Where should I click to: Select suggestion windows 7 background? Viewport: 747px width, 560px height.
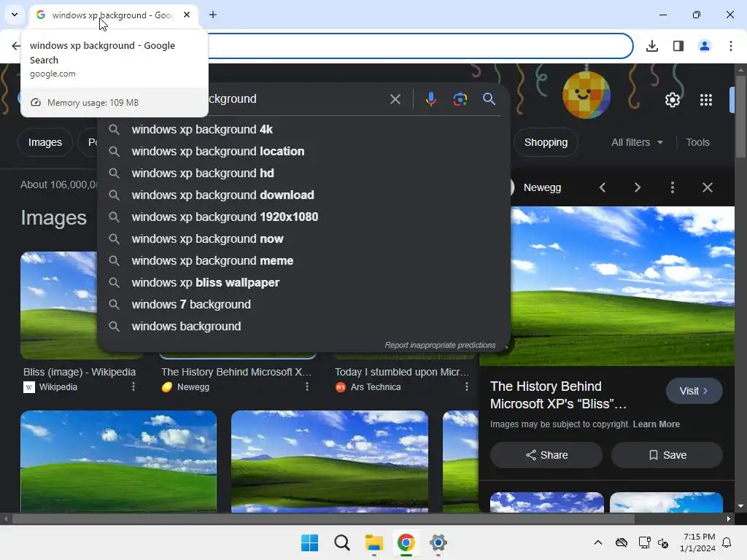(x=303, y=305)
